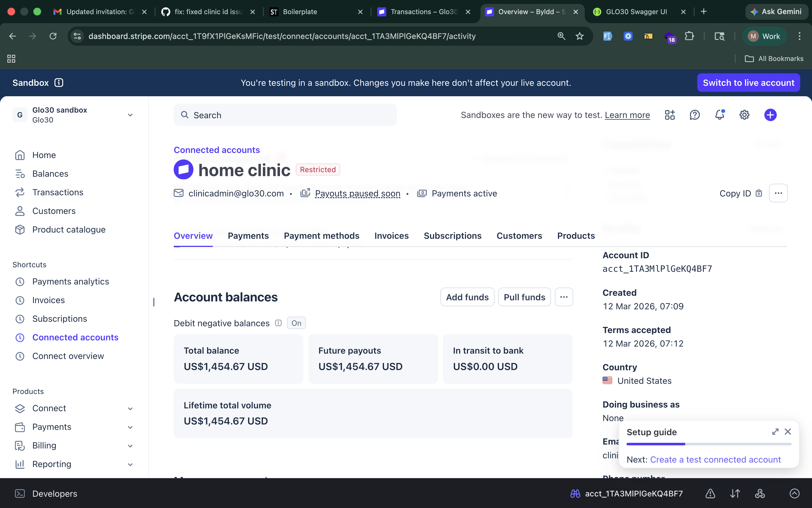Open the notifications bell
Viewport: 812px width, 508px height.
point(720,115)
